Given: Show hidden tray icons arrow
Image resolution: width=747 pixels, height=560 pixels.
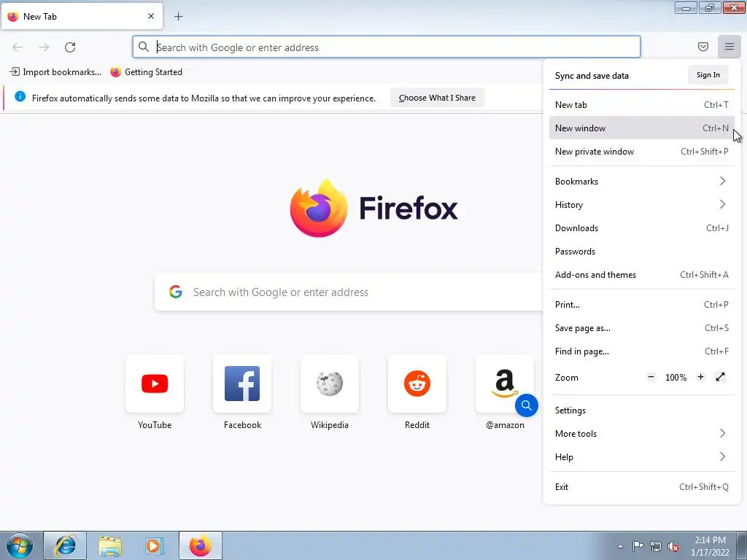Looking at the screenshot, I should 620,546.
